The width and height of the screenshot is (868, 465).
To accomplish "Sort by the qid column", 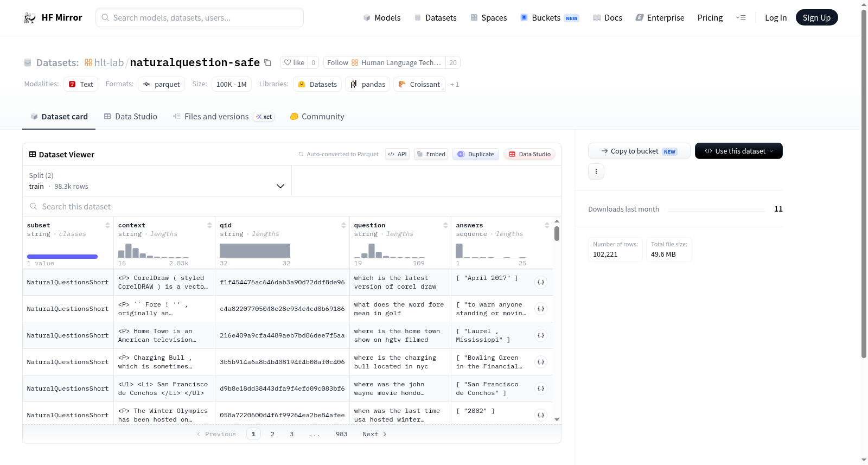I will coord(343,225).
